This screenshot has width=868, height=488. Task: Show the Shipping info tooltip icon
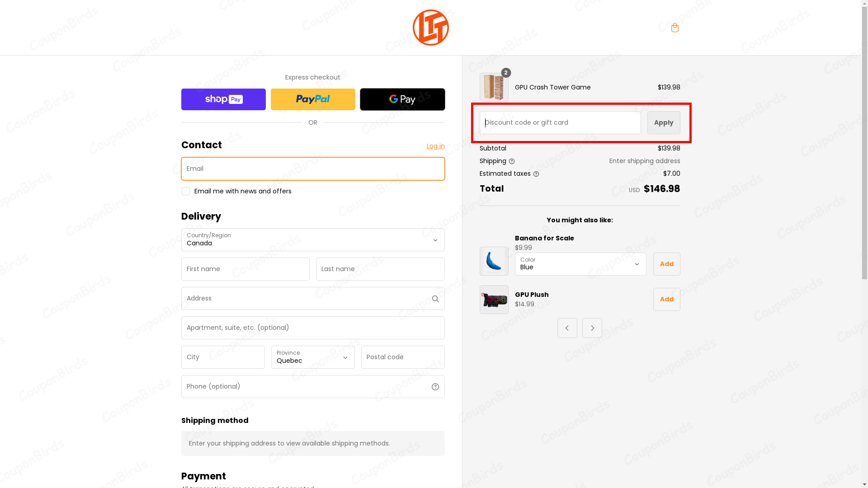pyautogui.click(x=512, y=161)
